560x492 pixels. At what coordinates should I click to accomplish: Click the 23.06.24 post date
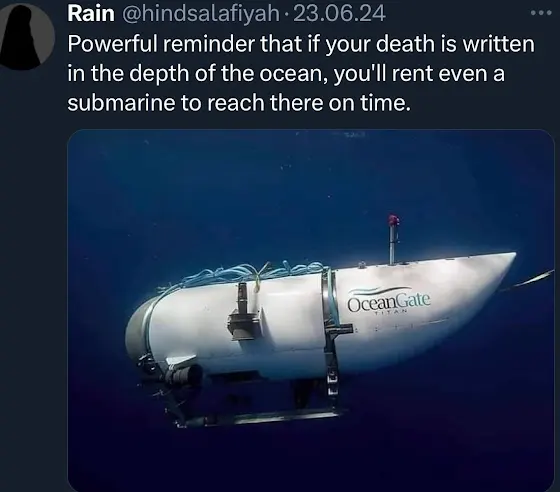pos(339,14)
